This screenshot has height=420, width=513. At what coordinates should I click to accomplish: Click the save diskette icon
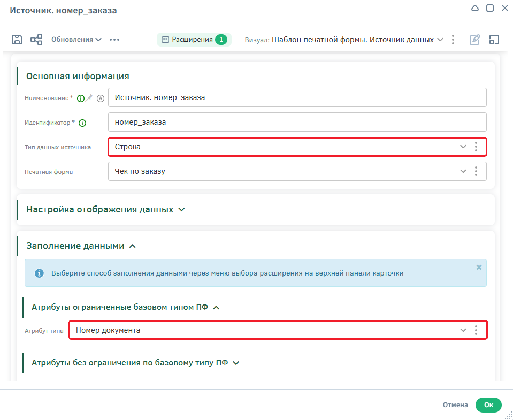pyautogui.click(x=17, y=40)
